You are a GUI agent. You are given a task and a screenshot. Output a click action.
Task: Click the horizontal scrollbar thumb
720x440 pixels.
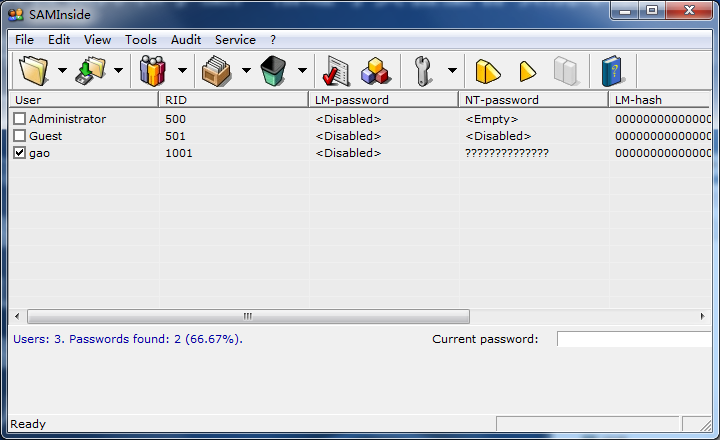248,316
